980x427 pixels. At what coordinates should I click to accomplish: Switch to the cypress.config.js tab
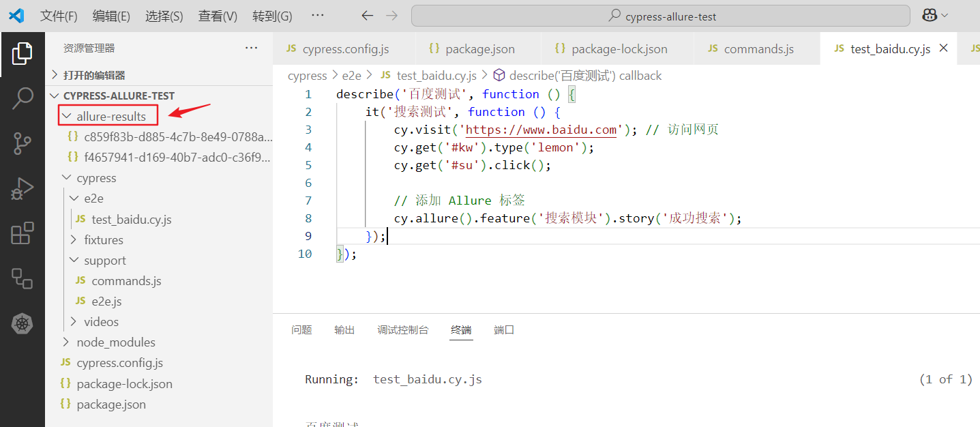tap(345, 49)
